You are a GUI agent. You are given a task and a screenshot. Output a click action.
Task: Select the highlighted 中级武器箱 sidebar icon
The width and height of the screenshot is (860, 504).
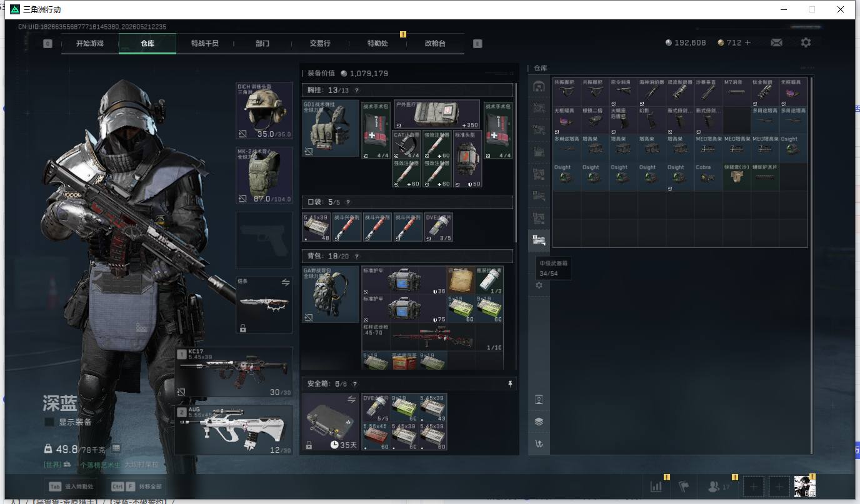(539, 239)
